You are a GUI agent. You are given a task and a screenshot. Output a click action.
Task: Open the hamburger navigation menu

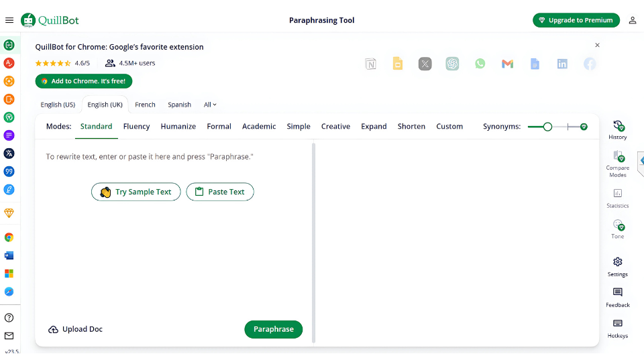pyautogui.click(x=9, y=20)
